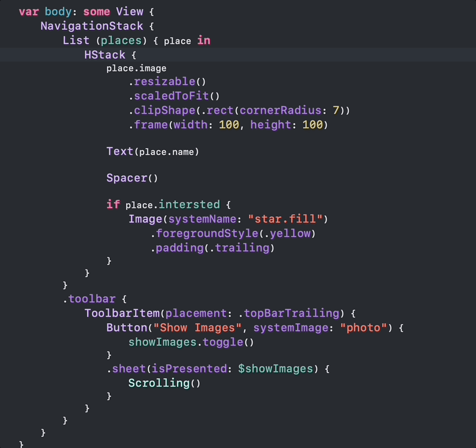Click the 'List' identifier
476x448 pixels.
[x=76, y=40]
